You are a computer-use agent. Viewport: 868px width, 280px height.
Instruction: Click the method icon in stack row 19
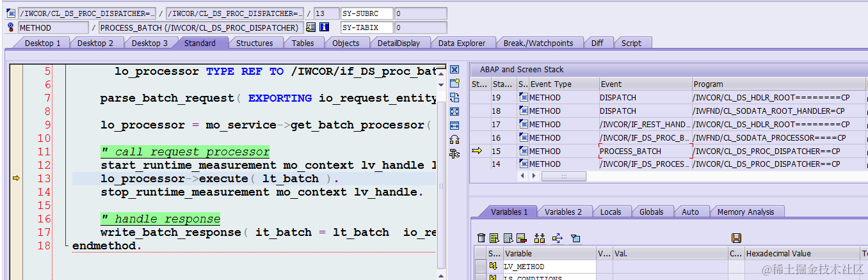click(x=523, y=98)
